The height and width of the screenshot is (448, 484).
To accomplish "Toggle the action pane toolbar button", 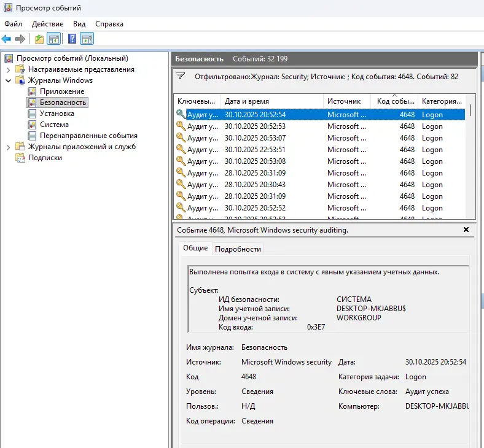I will click(87, 39).
